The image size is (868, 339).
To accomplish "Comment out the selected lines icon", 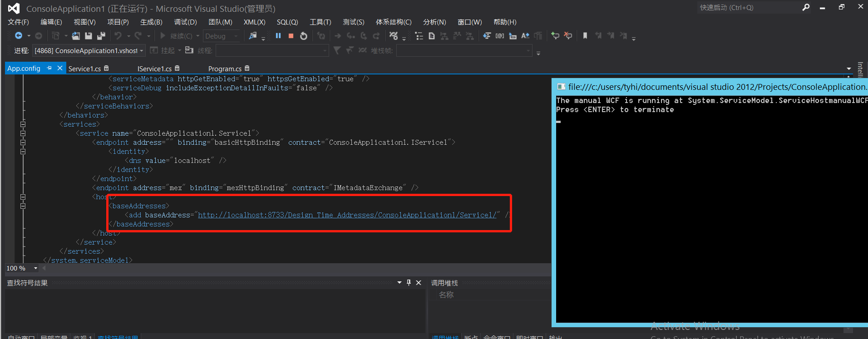I will [555, 36].
